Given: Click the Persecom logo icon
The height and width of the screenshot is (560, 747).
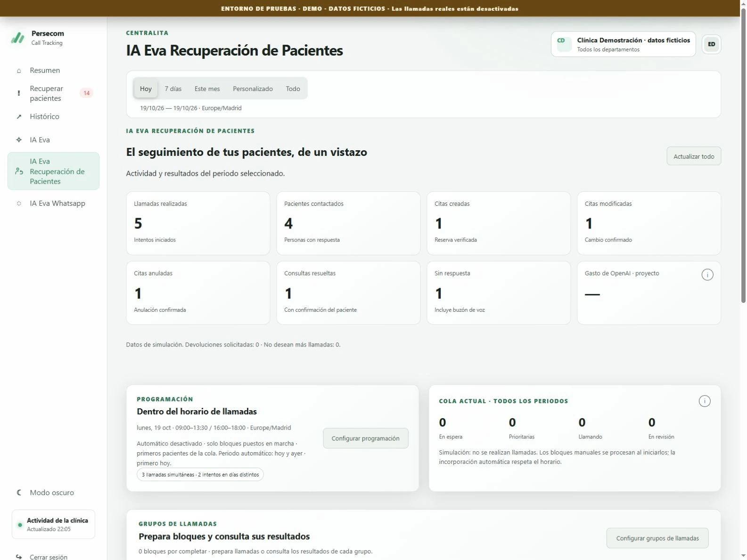Looking at the screenshot, I should [18, 38].
